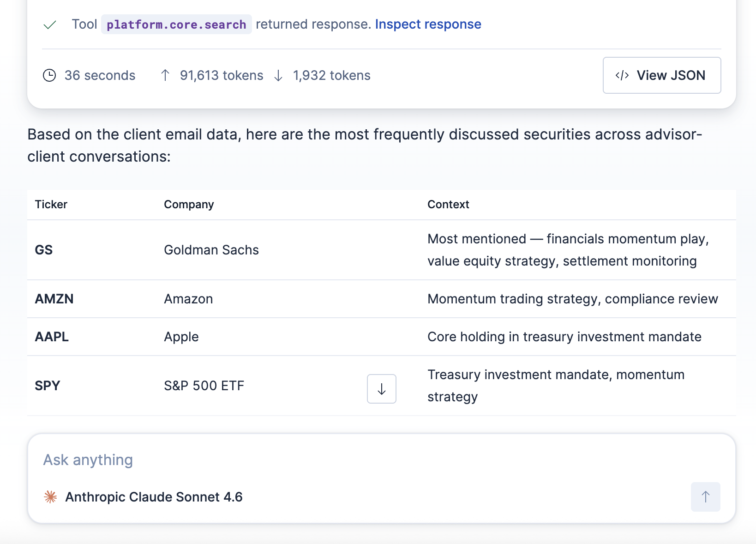
Task: Click the platform.core.search tool name
Action: click(176, 24)
